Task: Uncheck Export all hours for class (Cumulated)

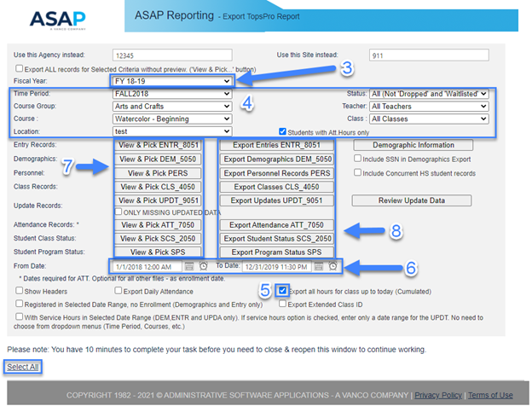Action: (282, 291)
